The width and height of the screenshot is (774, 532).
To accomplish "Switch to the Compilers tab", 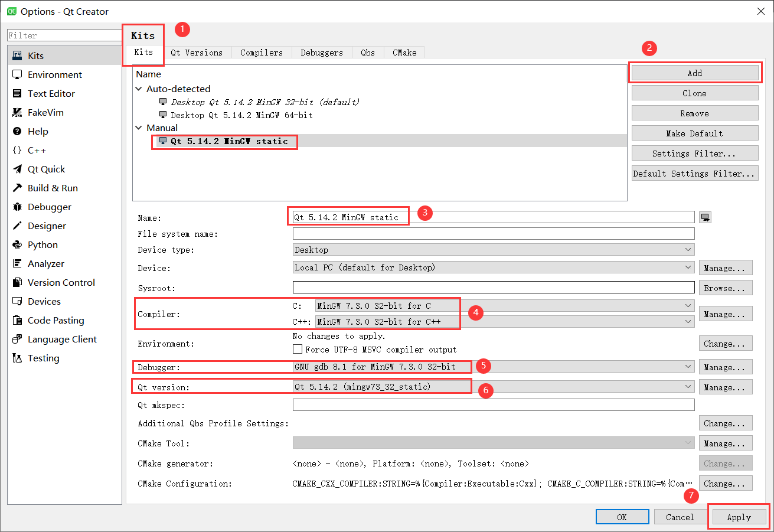I will point(261,52).
